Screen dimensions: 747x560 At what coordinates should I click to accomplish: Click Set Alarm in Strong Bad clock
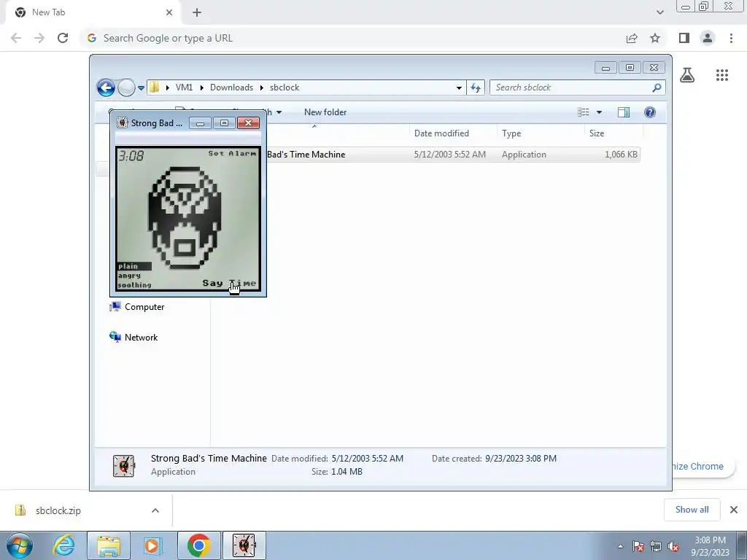(x=232, y=153)
